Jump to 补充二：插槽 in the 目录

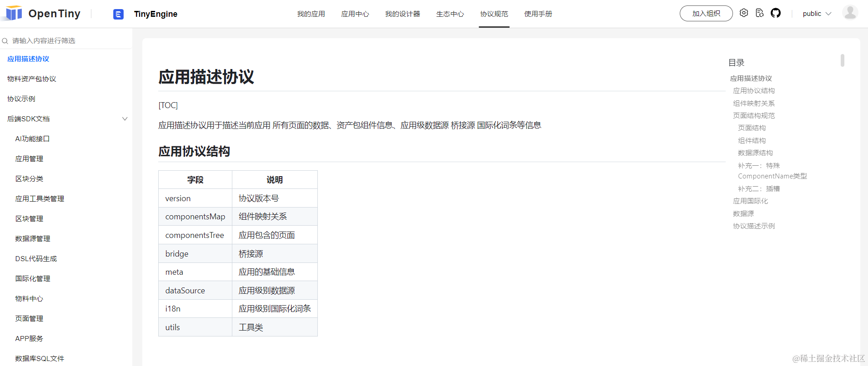point(759,189)
